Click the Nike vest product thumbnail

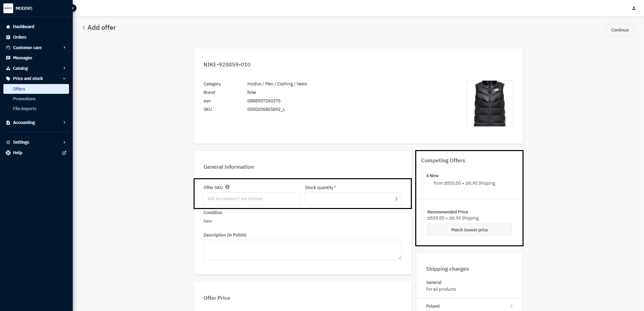[x=490, y=103]
